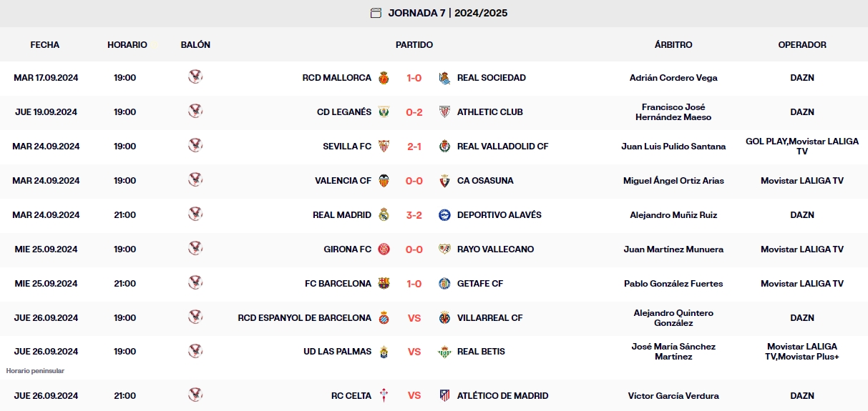
Task: Click the Real Betis club crest
Action: pos(444,352)
